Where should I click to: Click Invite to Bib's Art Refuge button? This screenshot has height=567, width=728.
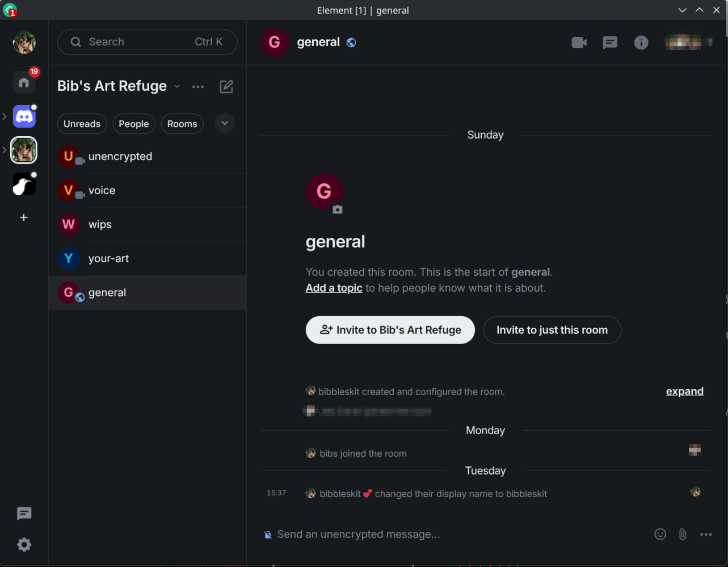[390, 330]
